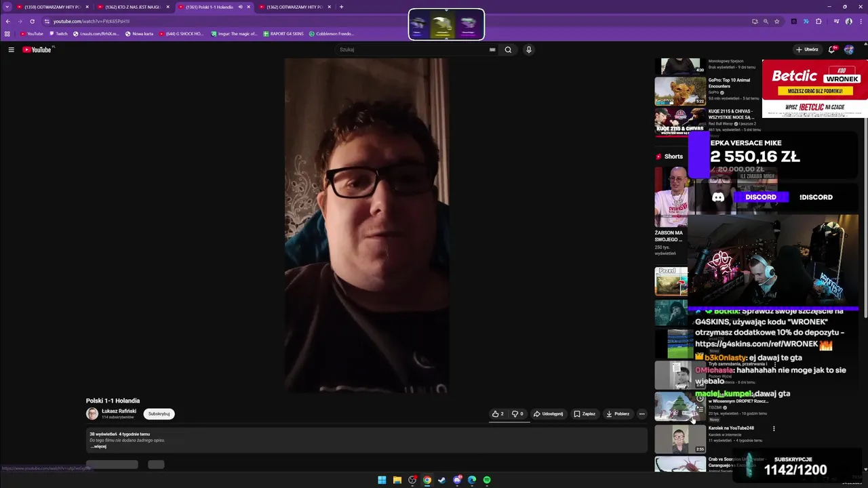Click the Pobierz download button
This screenshot has height=488, width=868.
point(618,413)
